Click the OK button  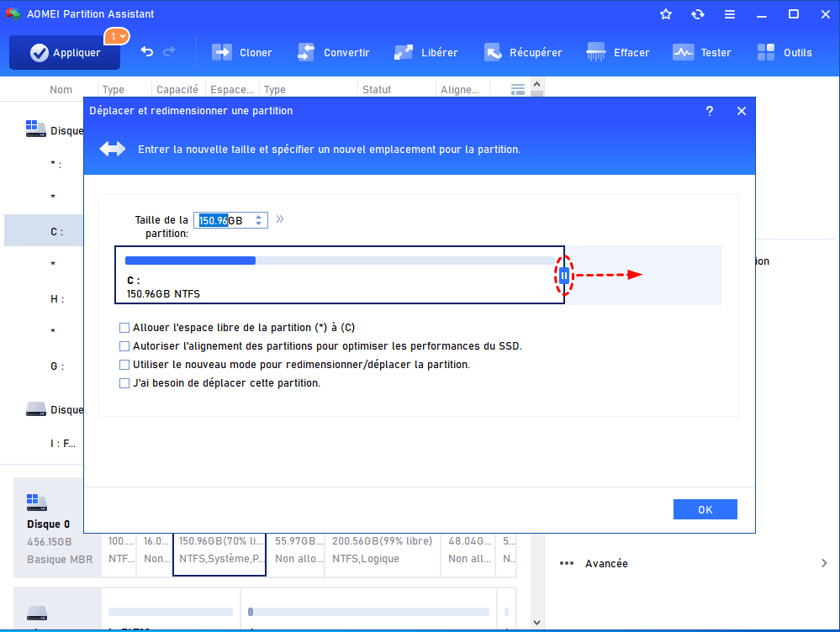click(705, 509)
